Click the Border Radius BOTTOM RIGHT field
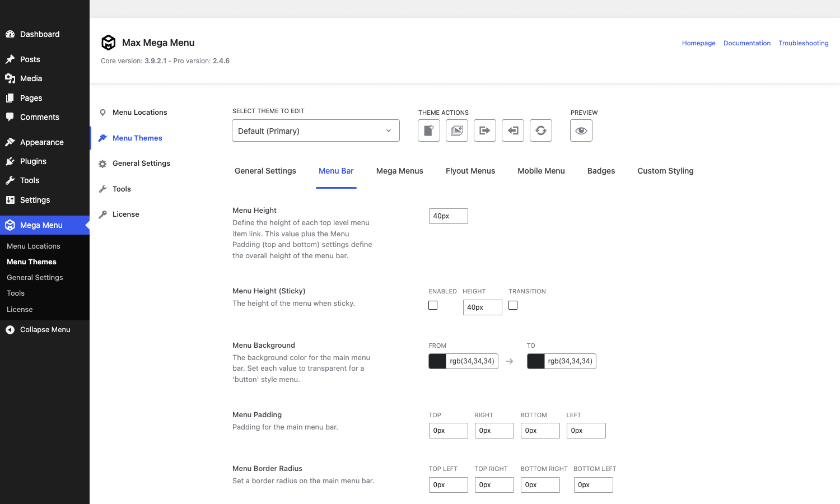The height and width of the screenshot is (504, 840). point(540,485)
